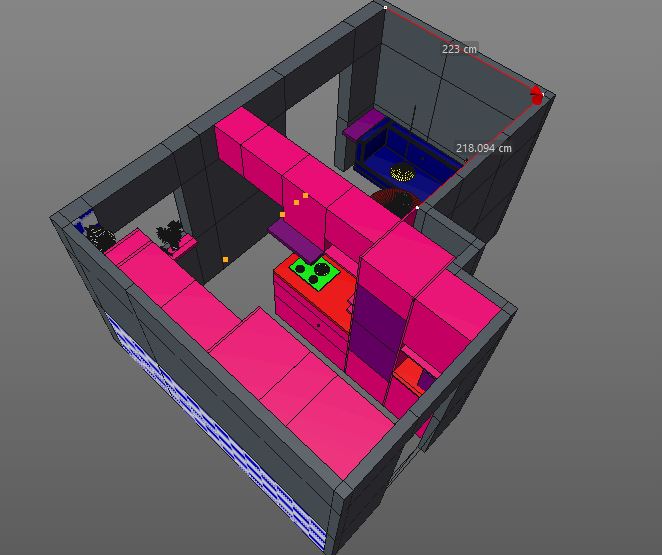
Task: Select the red wireframe round object
Action: (x=394, y=201)
